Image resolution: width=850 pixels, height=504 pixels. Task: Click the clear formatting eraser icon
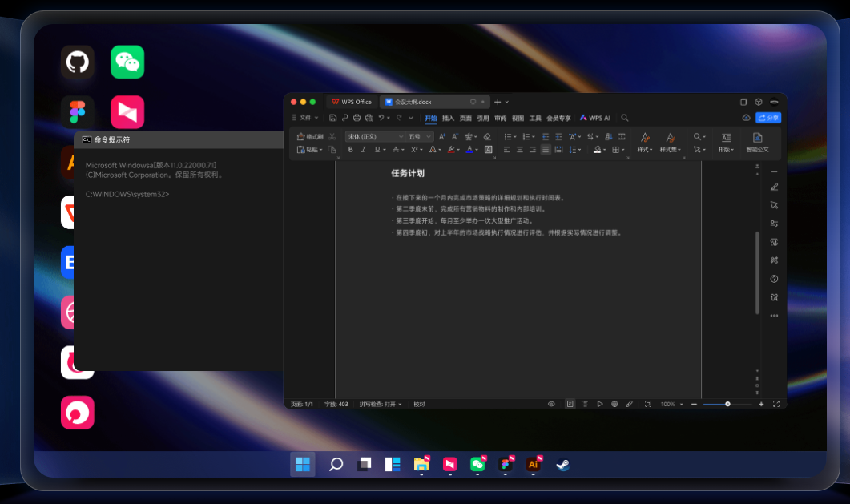[x=487, y=137]
